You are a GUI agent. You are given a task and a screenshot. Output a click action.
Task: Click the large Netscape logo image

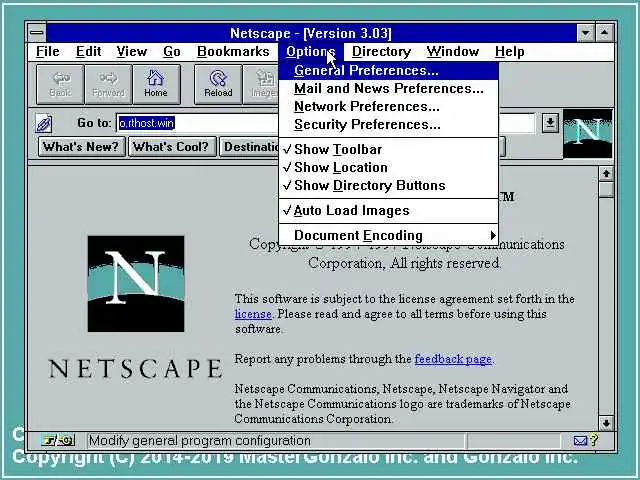tap(136, 284)
